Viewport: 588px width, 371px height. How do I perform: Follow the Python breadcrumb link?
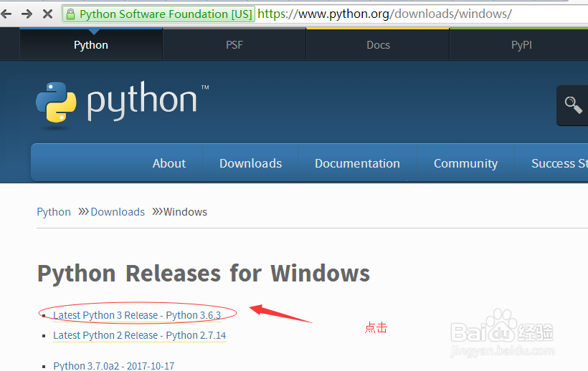[x=54, y=212]
